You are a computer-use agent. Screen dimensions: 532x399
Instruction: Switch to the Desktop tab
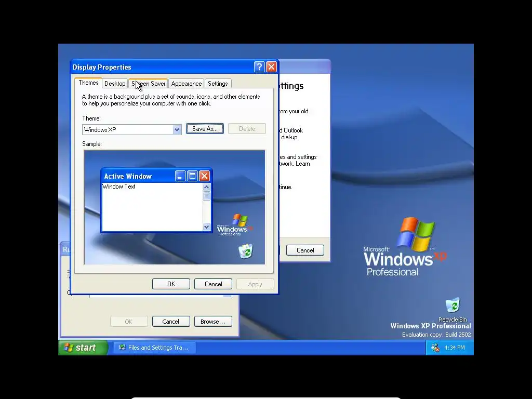click(115, 84)
